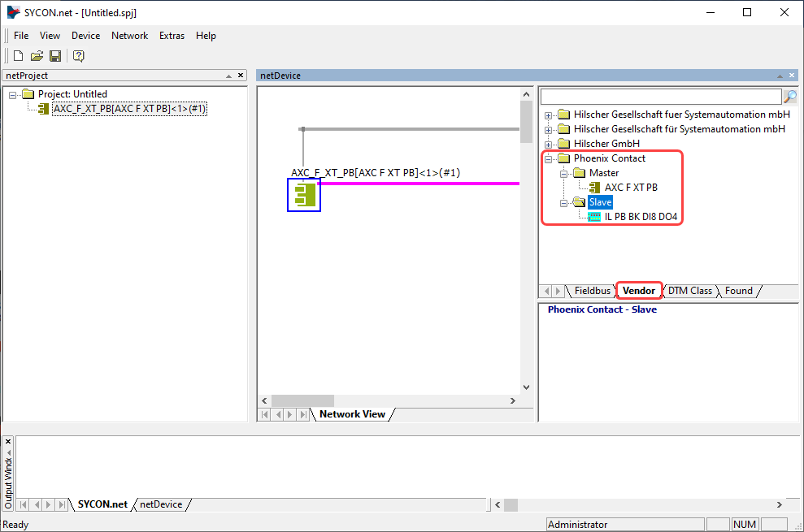
Task: Click output window horizontal scroll left arrow
Action: pos(498,505)
